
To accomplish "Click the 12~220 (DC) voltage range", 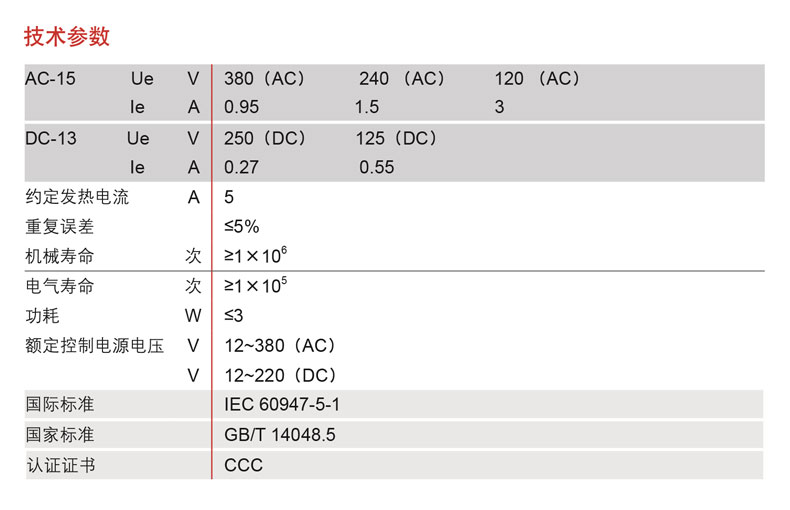I will [280, 375].
